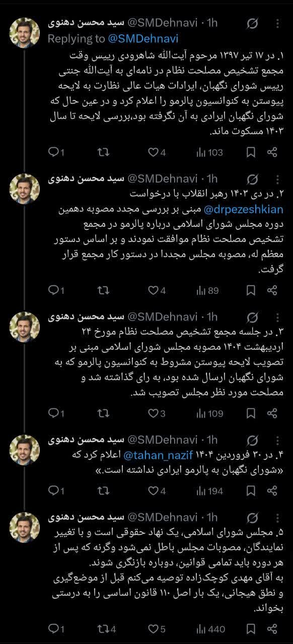Open the reply icon on the bottom tweet
The height and width of the screenshot is (644, 293).
coord(53,628)
